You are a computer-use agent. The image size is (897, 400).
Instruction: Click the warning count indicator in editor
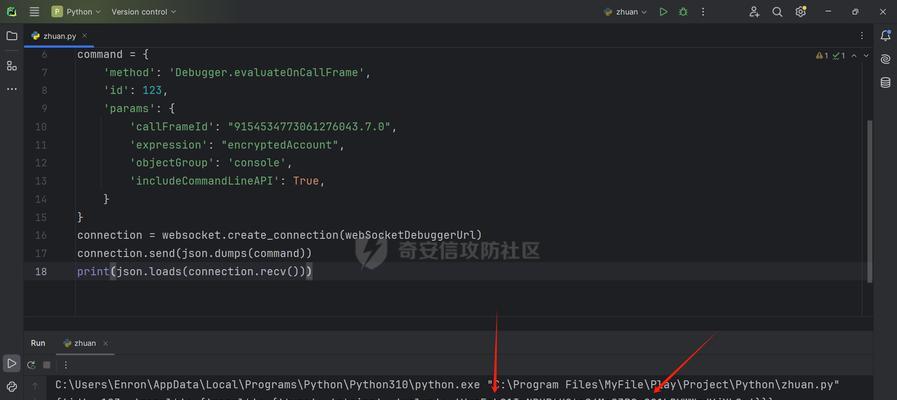coord(822,56)
